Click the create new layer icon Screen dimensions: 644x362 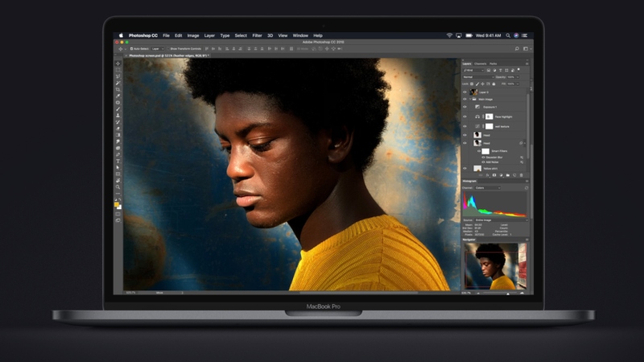(x=514, y=175)
